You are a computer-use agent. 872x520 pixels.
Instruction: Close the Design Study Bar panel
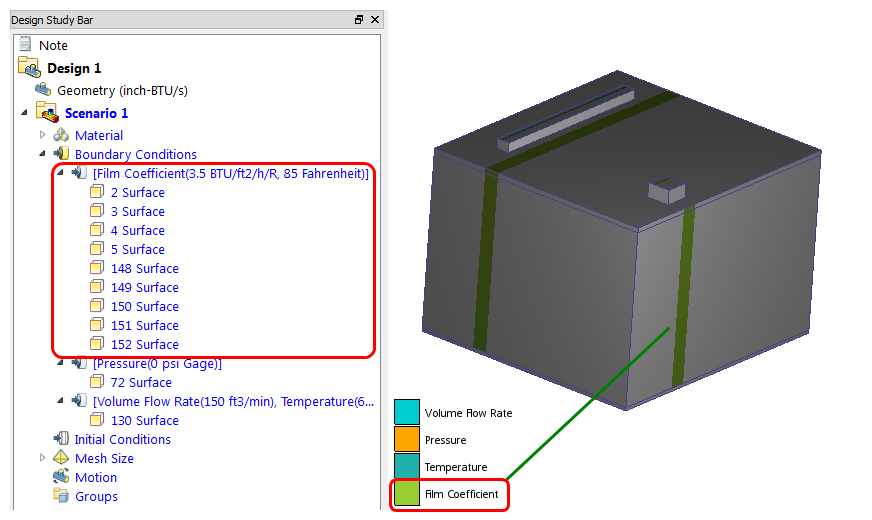point(375,19)
